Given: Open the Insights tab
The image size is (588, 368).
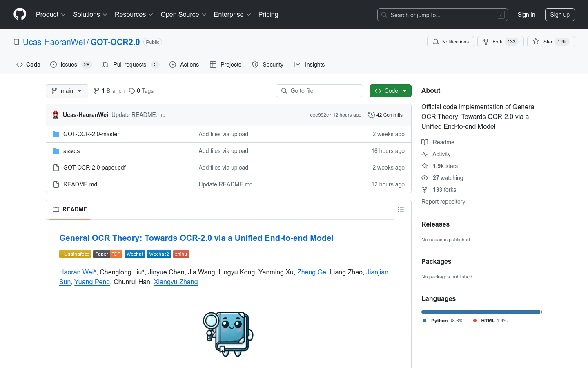Looking at the screenshot, I should pos(310,65).
